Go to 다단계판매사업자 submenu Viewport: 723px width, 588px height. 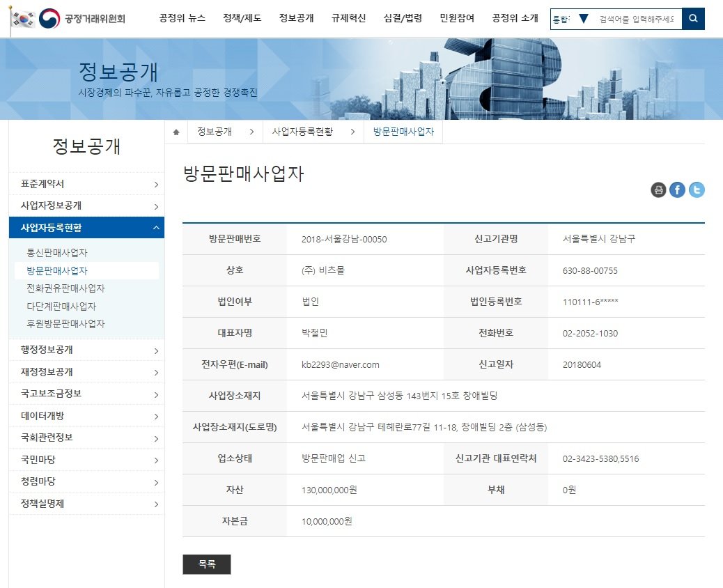tap(61, 307)
